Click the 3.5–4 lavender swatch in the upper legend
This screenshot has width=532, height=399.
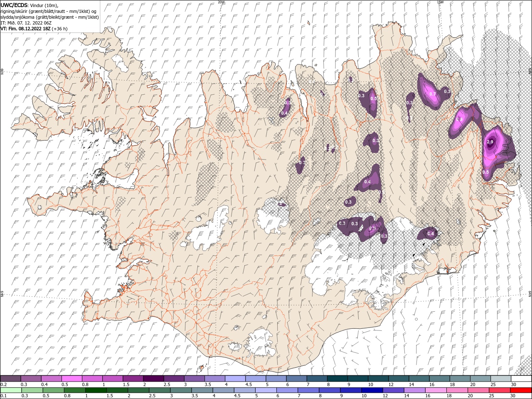214,379
